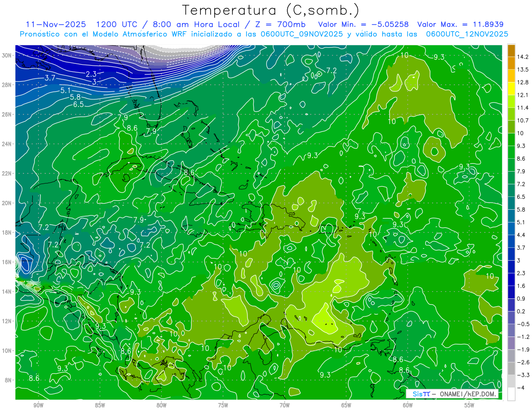Click the 'ONAMEI/REP.DOM.' credit label
The height and width of the screenshot is (411, 532).
(469, 394)
